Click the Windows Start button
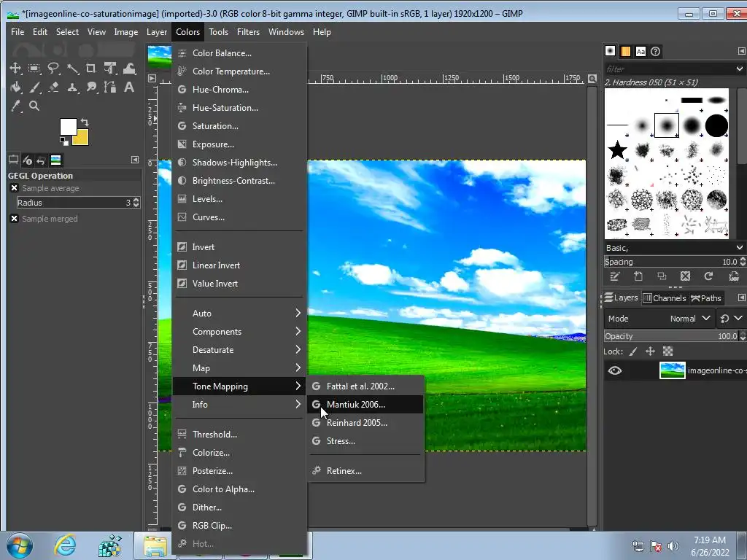The width and height of the screenshot is (747, 560). pos(19,545)
